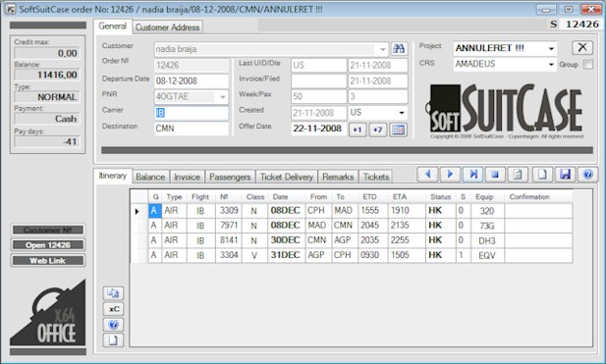Viewport: 606px width, 364px height.
Task: Click the Payment value Cash
Action: (x=47, y=119)
